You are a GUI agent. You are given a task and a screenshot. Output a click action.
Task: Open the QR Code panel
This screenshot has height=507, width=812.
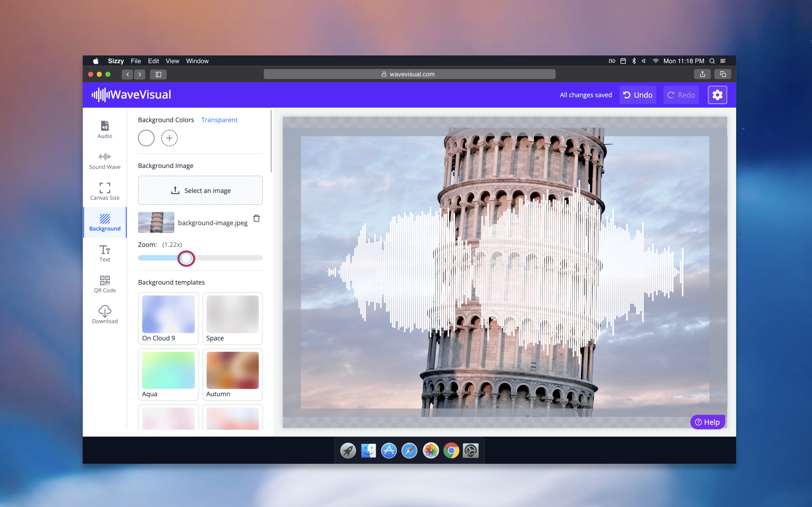click(x=104, y=284)
